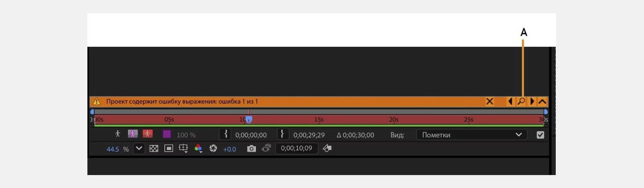Image resolution: width=644 pixels, height=188 pixels.
Task: Set In point bracket button
Action: 225,135
